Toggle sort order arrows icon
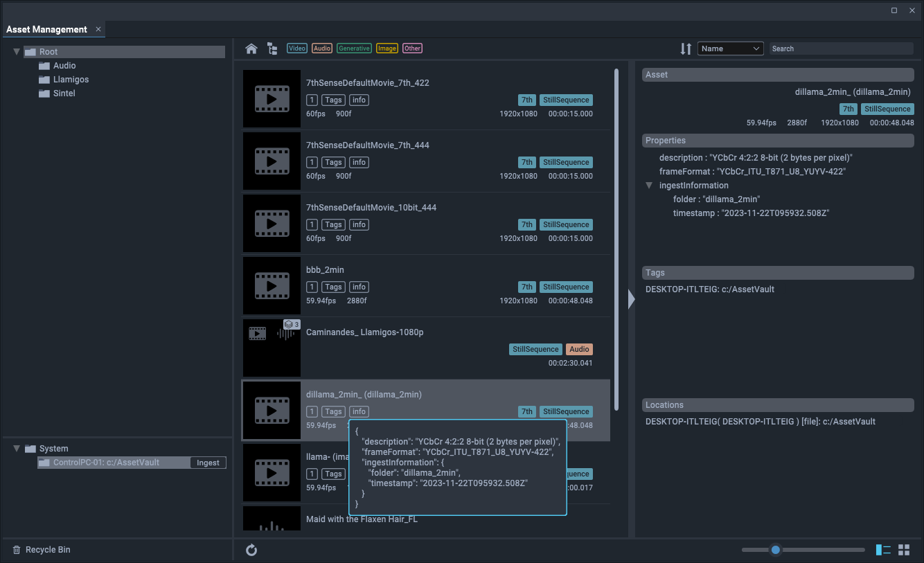Viewport: 924px width, 563px height. tap(686, 48)
